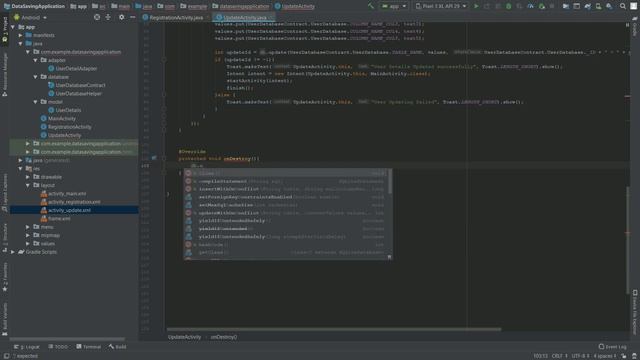The height and width of the screenshot is (360, 640).
Task: Open the Project tool window side tab
Action: [x=5, y=28]
